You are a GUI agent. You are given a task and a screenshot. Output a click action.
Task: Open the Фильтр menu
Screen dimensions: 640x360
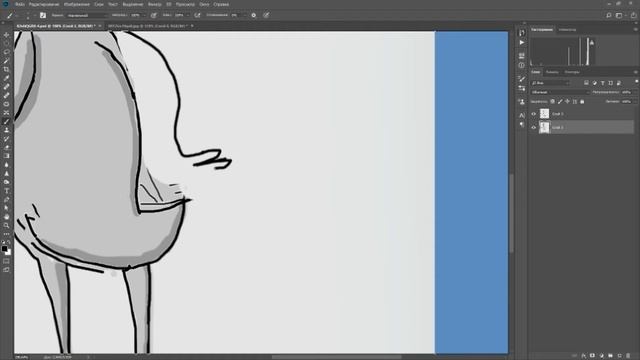coord(154,4)
